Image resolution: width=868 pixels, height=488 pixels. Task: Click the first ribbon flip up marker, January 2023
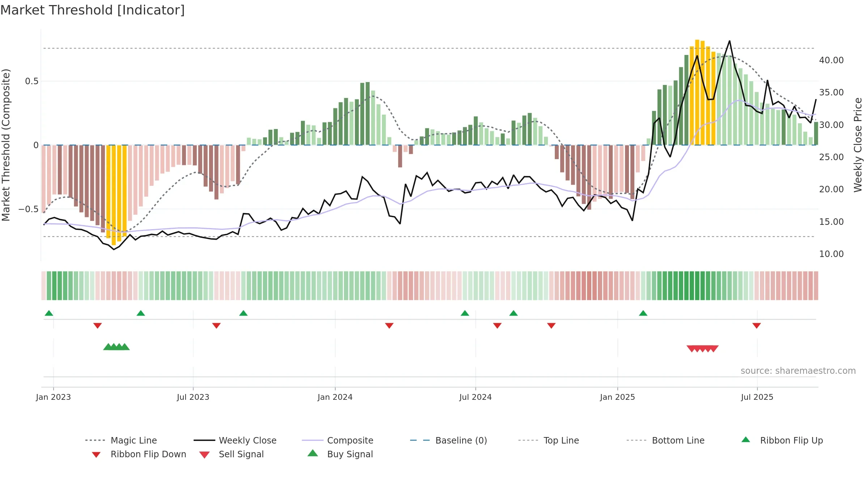click(x=49, y=313)
